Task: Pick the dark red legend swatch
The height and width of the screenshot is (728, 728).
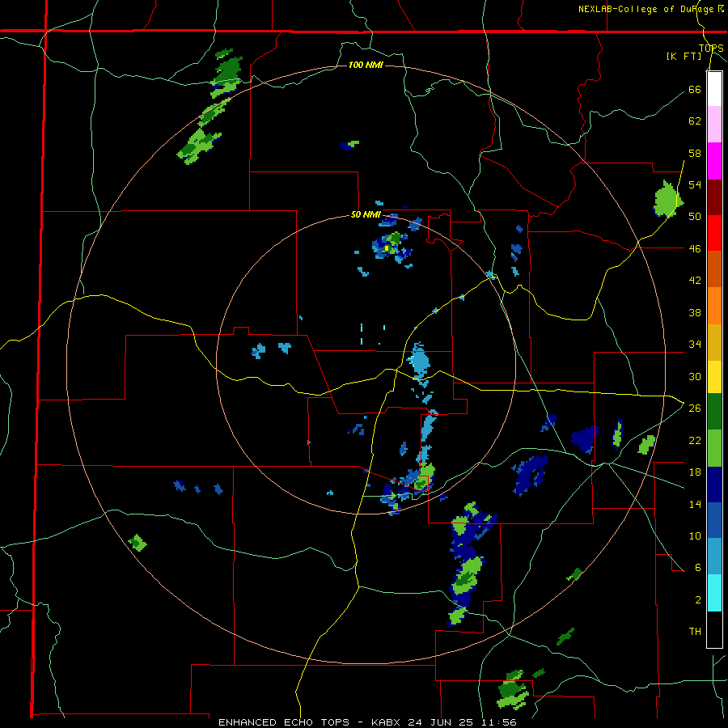Action: 714,197
